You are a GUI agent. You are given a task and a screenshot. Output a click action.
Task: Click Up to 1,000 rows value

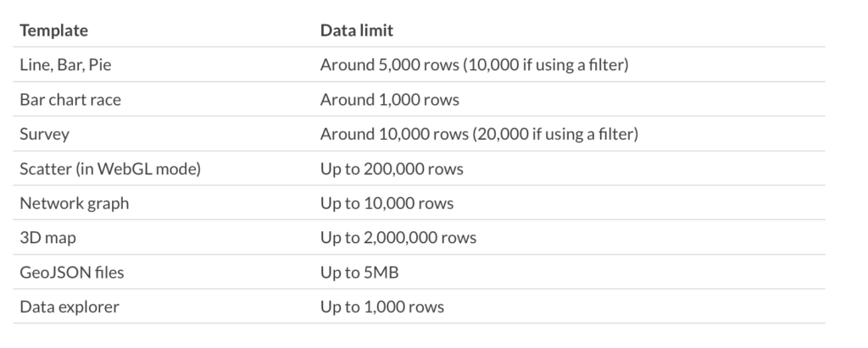point(382,307)
